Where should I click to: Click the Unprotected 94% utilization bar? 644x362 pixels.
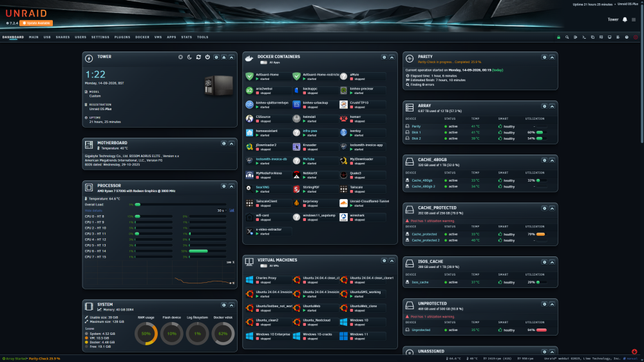[x=542, y=330]
